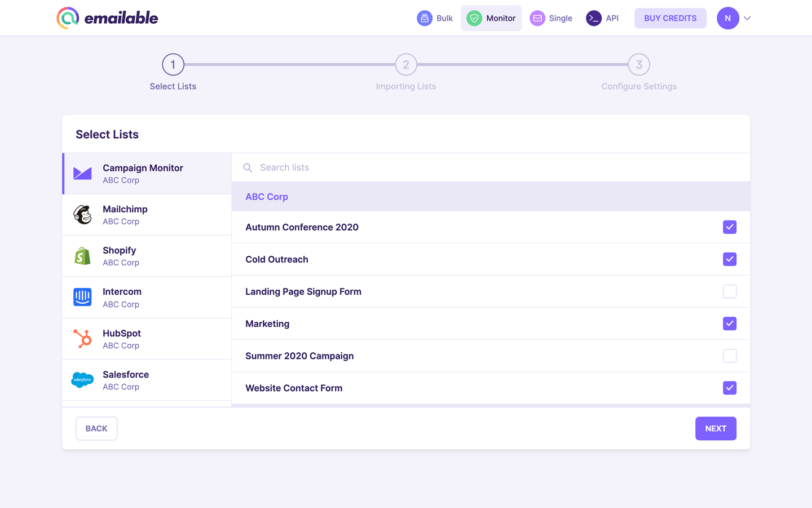
Task: Click the Website Contact Form name
Action: tap(294, 388)
